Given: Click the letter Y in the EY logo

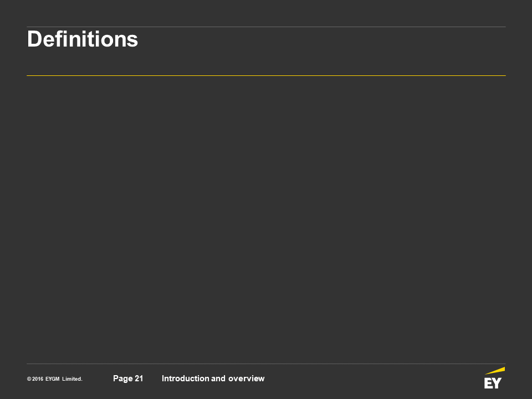Looking at the screenshot, I should coord(497,383).
